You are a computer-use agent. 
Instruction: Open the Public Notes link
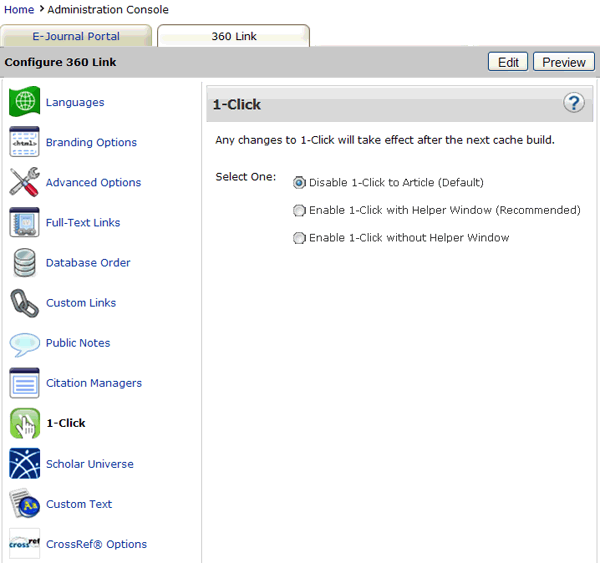(x=78, y=343)
